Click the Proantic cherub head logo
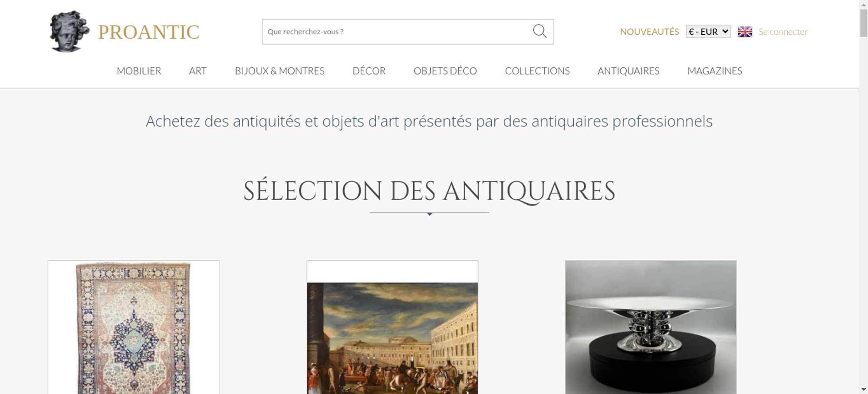Screen dimensions: 868x394 pyautogui.click(x=69, y=31)
